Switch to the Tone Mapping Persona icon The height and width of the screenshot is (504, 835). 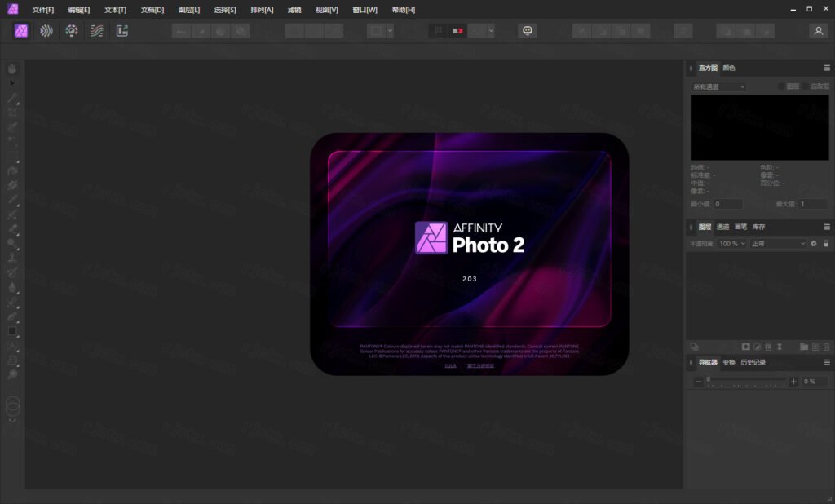(x=96, y=31)
